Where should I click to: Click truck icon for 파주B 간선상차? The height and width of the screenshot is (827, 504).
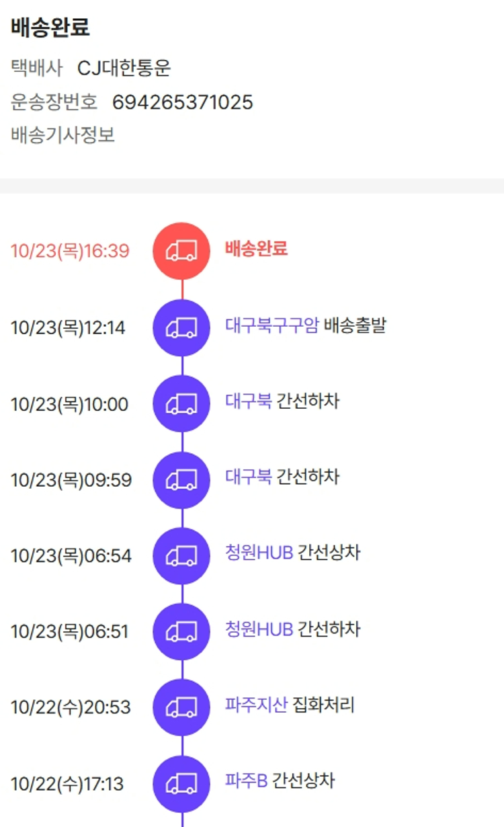(x=181, y=783)
